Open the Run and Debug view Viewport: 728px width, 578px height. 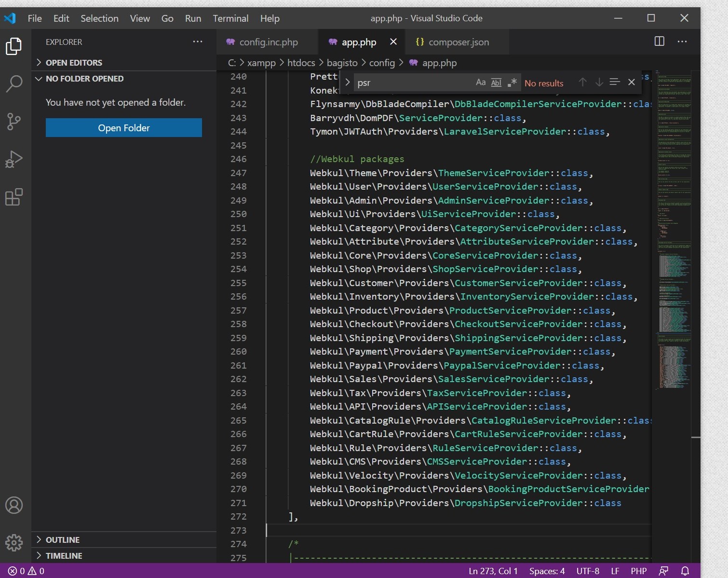point(14,159)
